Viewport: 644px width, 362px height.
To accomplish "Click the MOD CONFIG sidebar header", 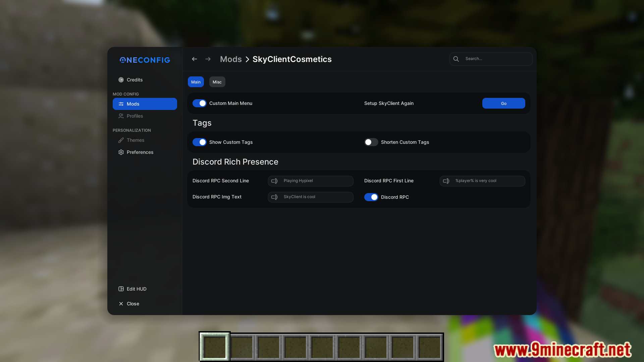I will point(126,94).
